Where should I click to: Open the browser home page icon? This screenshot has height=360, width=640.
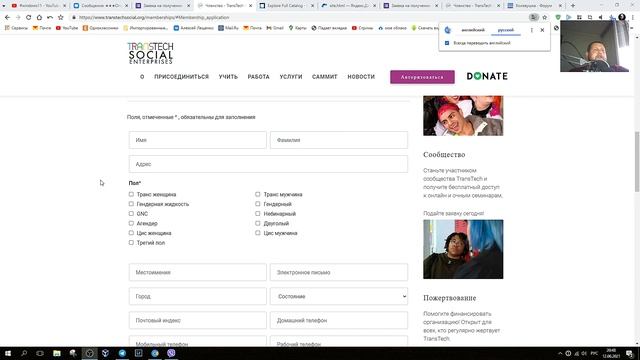[39, 18]
